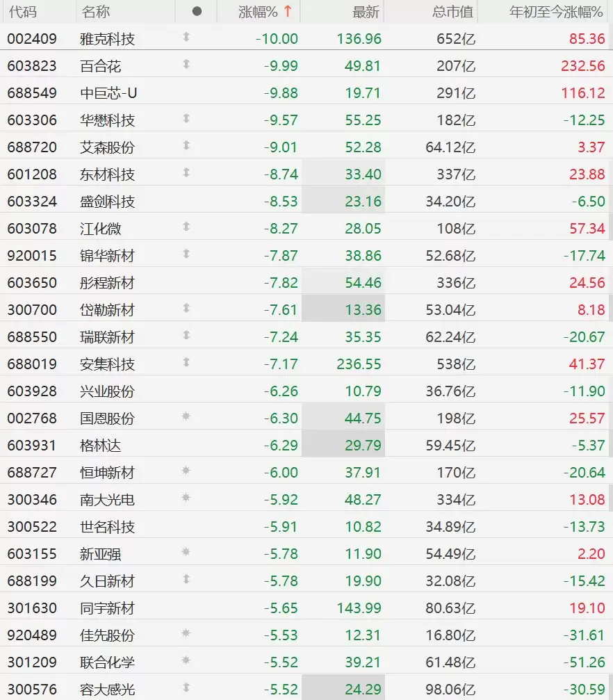The width and height of the screenshot is (613, 700).
Task: Sort by the 涨幅% column header
Action: coord(258,12)
